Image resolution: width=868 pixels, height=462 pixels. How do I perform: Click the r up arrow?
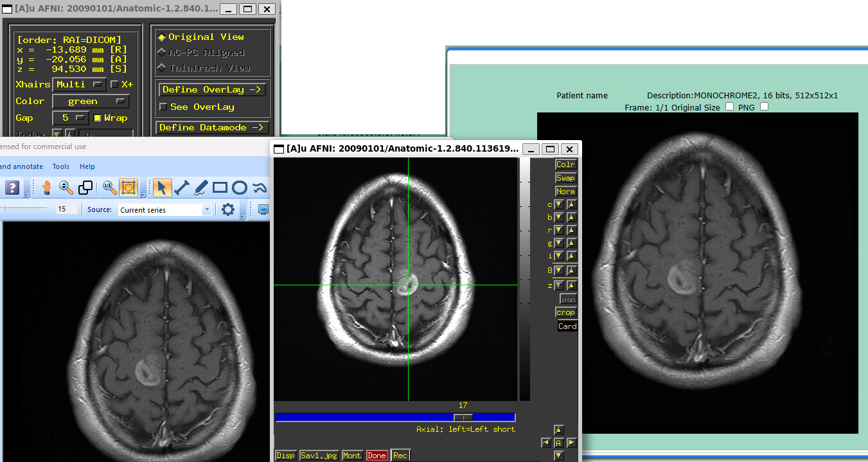(x=571, y=230)
